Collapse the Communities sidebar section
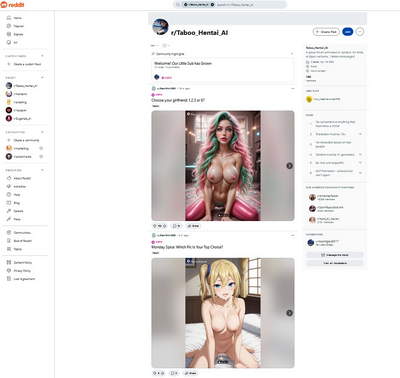 [42, 132]
